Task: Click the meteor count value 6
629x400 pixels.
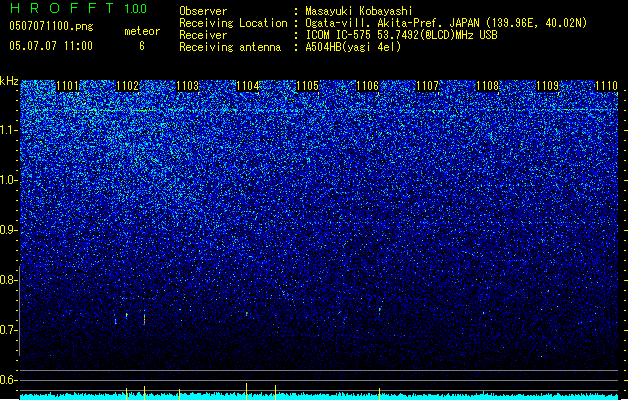Action: pos(142,46)
